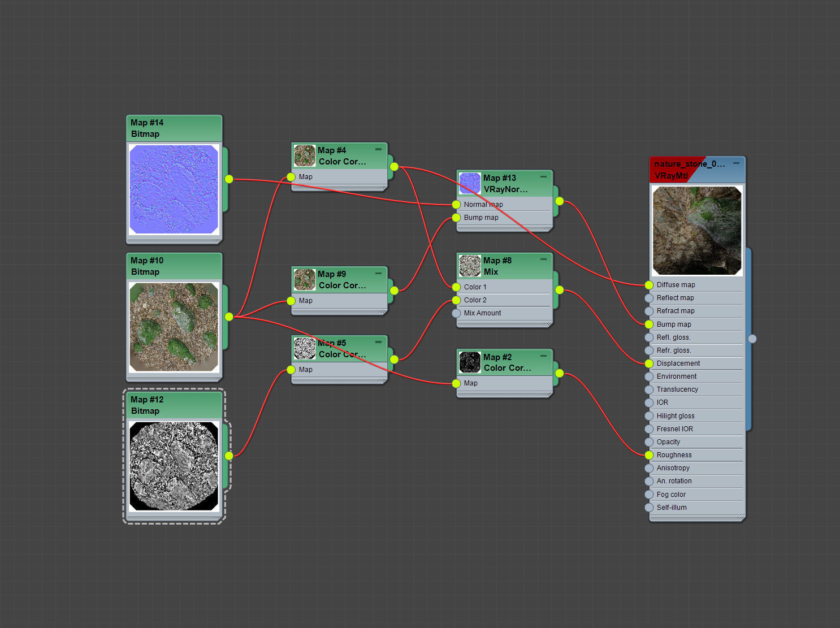Click the IOR slot socket
The height and width of the screenshot is (628, 840).
[x=649, y=402]
